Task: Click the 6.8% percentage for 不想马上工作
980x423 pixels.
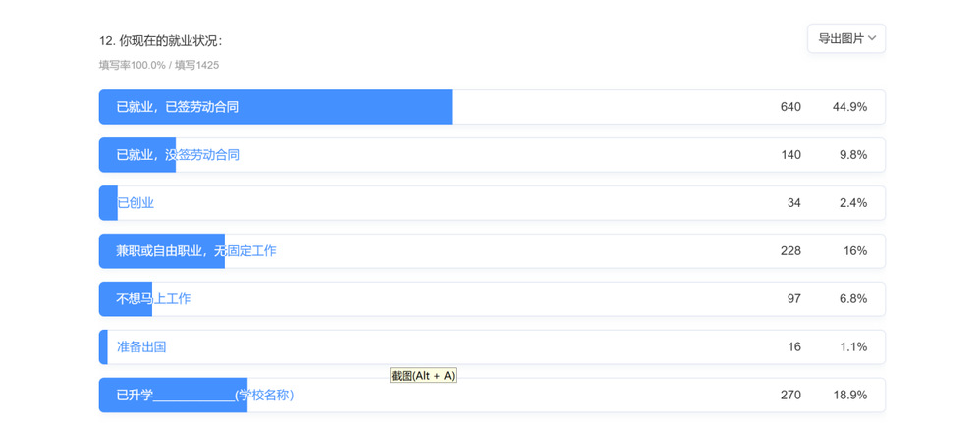Action: (x=853, y=299)
